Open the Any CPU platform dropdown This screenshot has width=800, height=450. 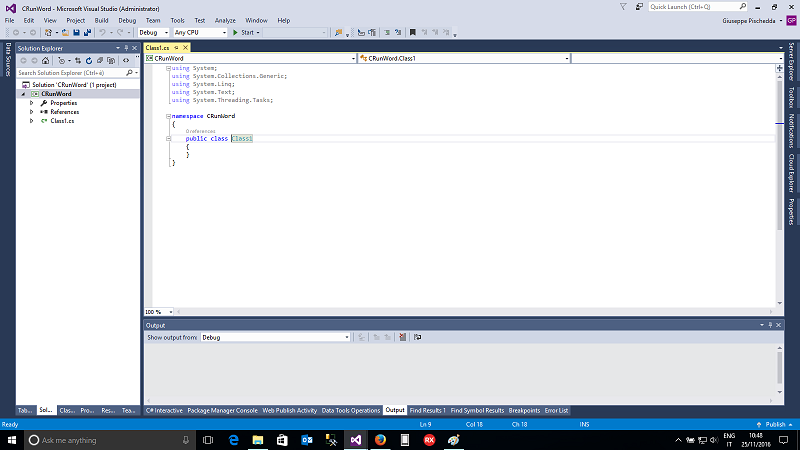tap(224, 33)
